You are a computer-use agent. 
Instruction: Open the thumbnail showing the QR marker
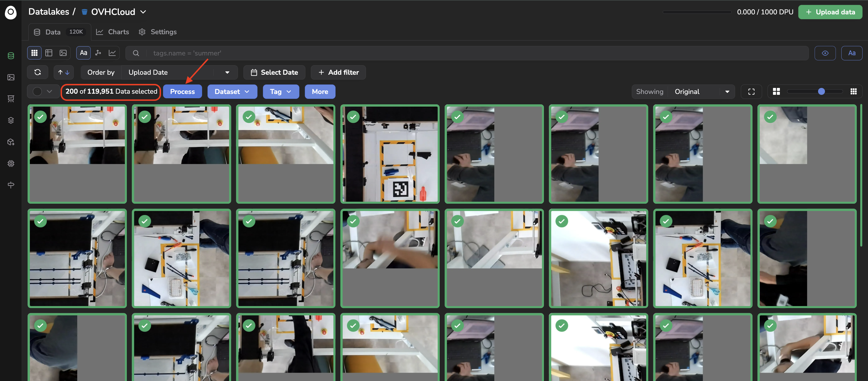pyautogui.click(x=390, y=154)
